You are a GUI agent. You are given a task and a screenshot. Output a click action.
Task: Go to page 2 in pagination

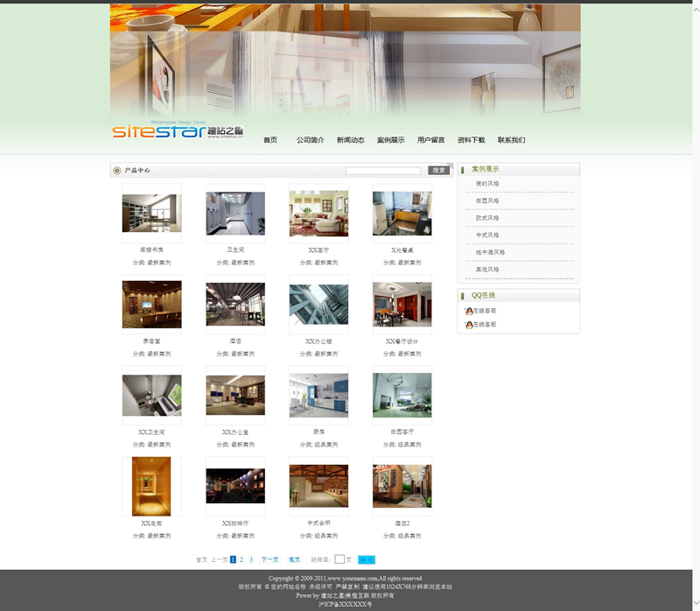[x=241, y=559]
